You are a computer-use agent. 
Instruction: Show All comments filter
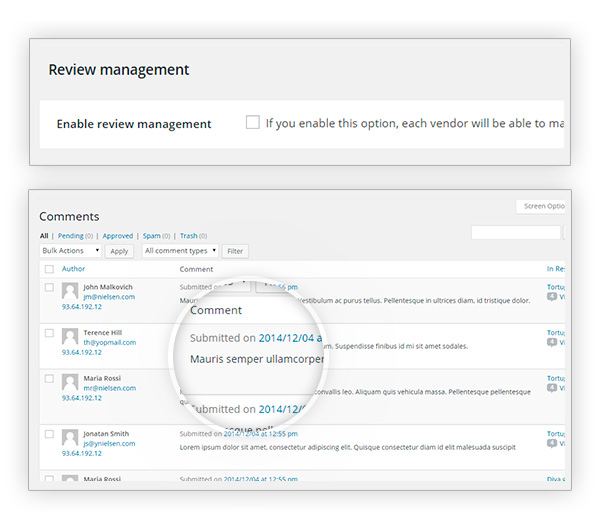click(x=44, y=236)
